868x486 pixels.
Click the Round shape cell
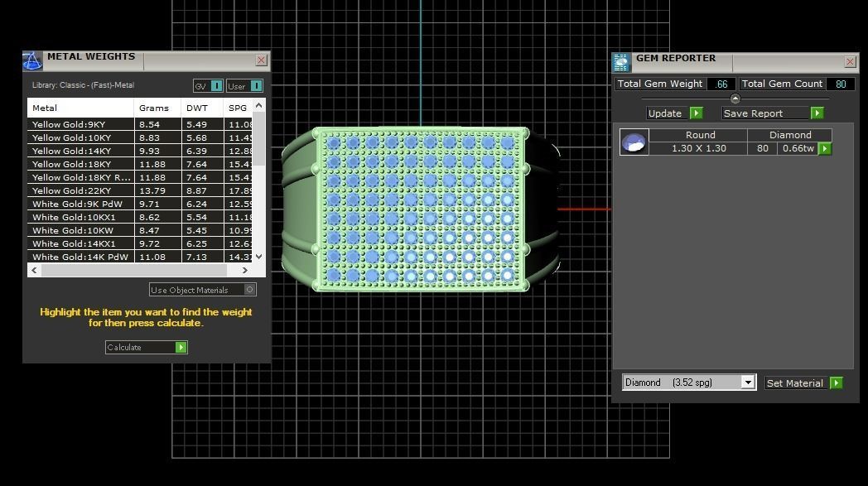[698, 135]
